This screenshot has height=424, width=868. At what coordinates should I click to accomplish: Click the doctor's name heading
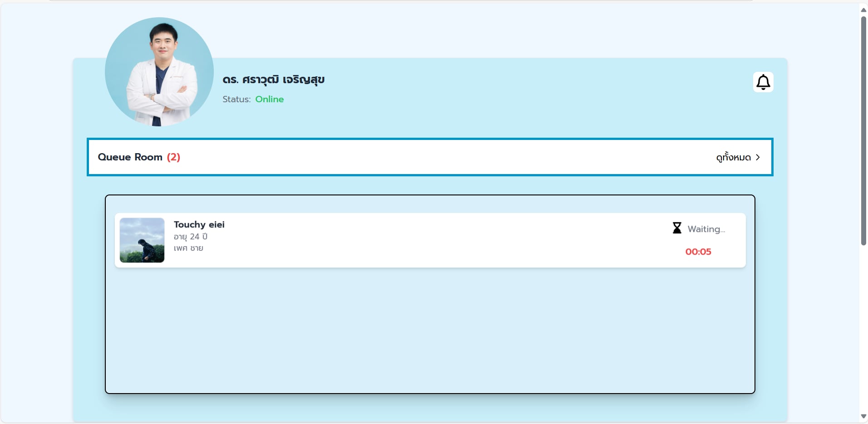pos(273,80)
